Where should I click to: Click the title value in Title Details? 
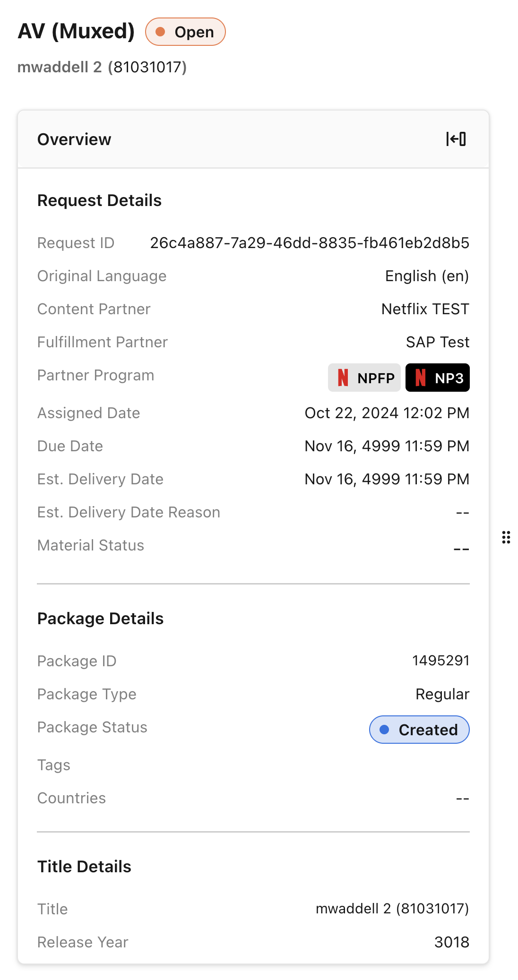(393, 908)
